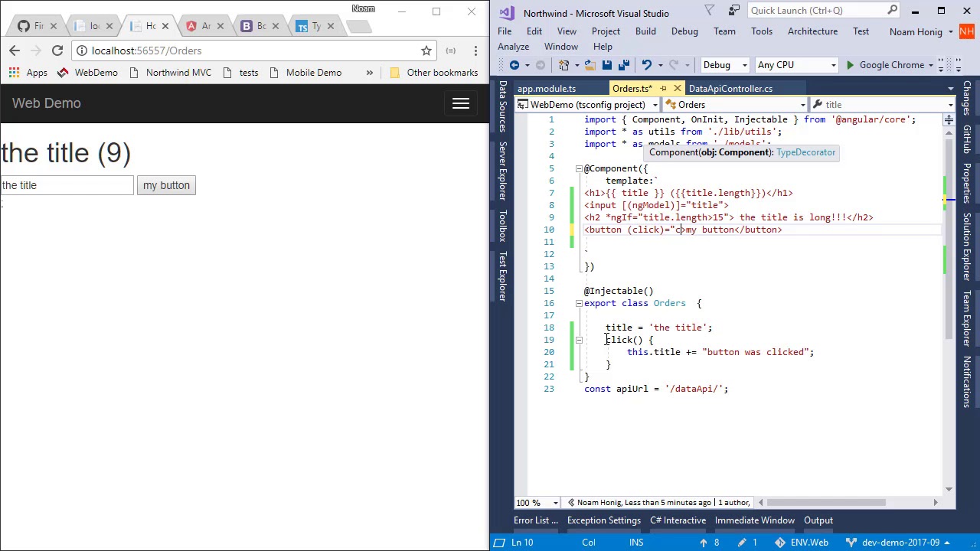
Task: Click the "my button" button on the page
Action: (166, 185)
